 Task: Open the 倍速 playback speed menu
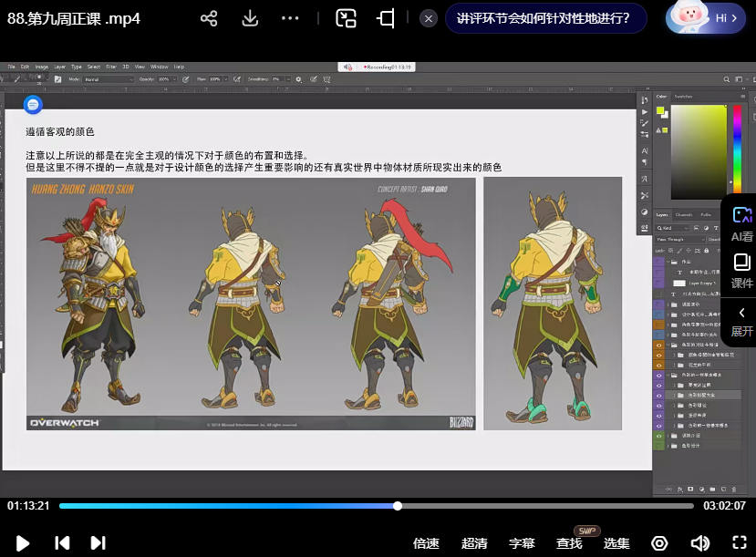pyautogui.click(x=426, y=543)
